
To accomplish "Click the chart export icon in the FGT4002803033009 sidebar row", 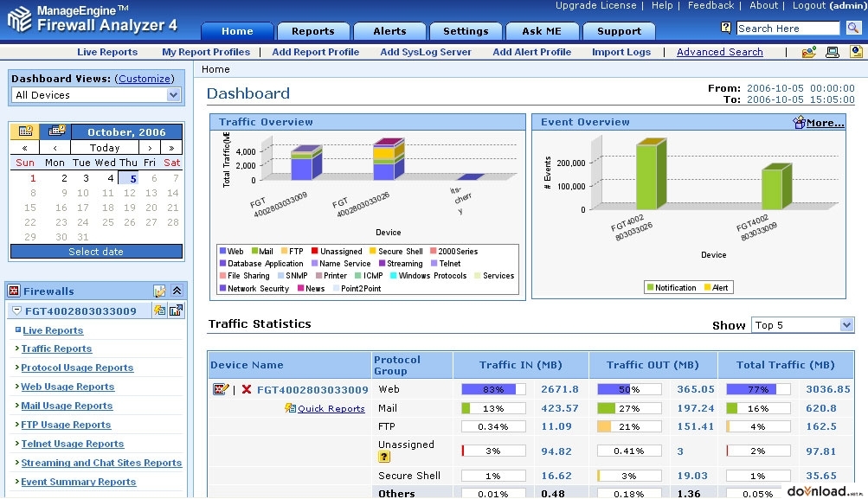I will (x=176, y=310).
